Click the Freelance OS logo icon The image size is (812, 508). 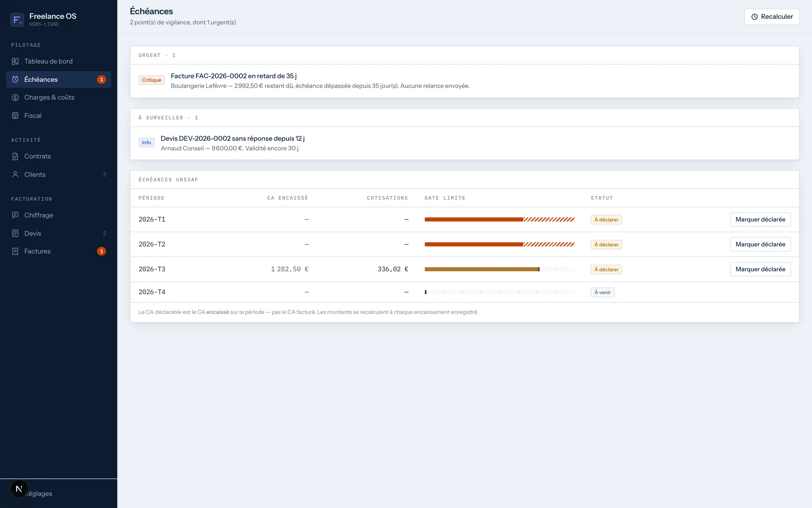tap(17, 20)
